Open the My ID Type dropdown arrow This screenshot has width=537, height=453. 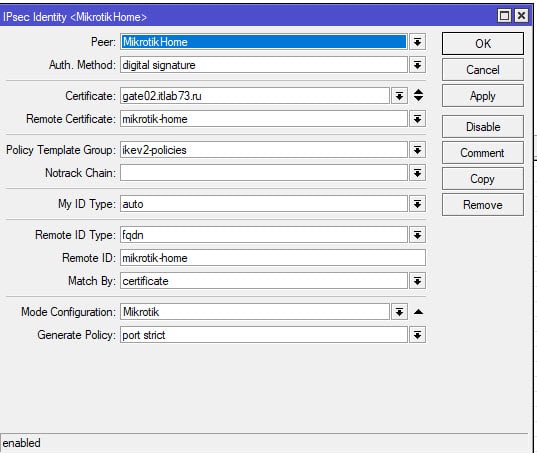click(417, 204)
